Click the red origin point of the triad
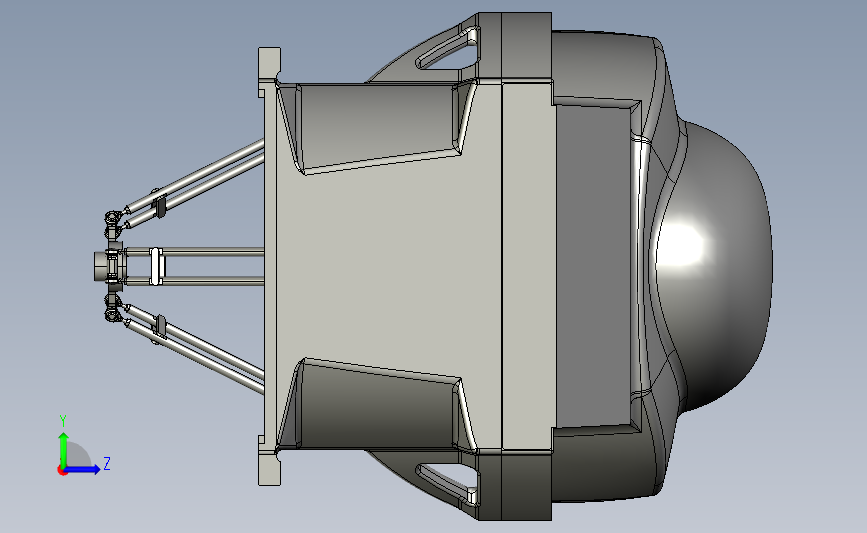The image size is (867, 533). (62, 471)
